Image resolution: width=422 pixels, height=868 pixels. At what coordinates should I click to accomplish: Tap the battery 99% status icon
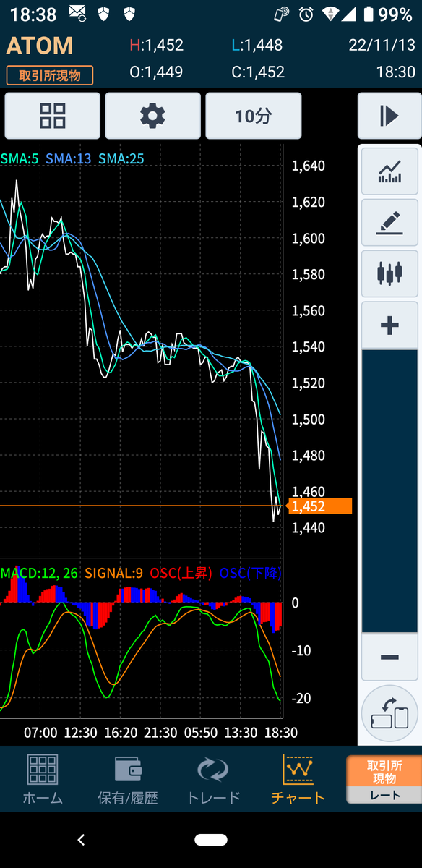click(388, 14)
